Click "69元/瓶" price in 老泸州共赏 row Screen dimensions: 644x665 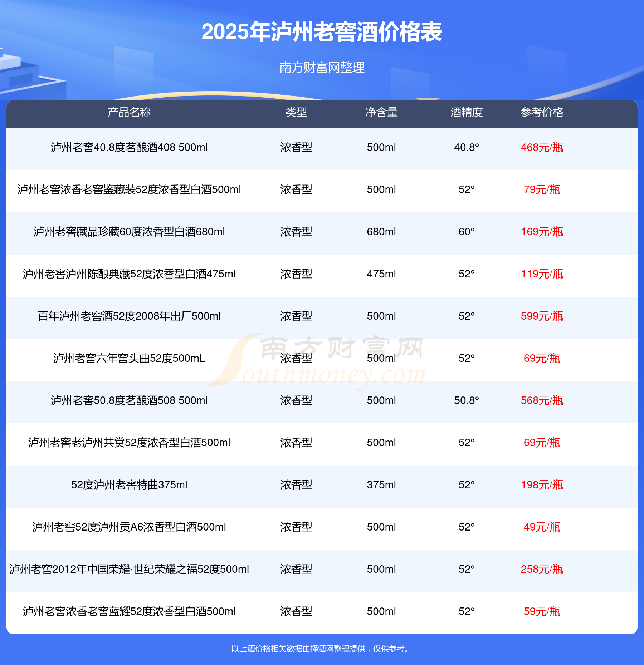pos(542,443)
